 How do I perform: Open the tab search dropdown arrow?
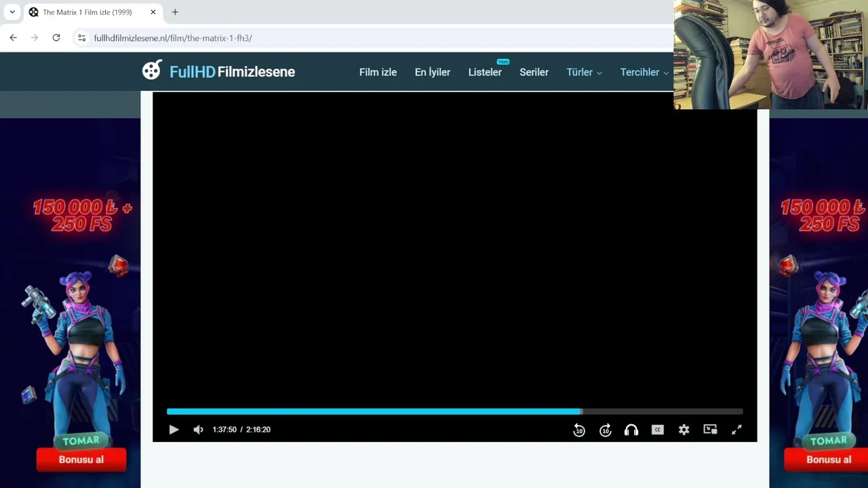click(12, 12)
